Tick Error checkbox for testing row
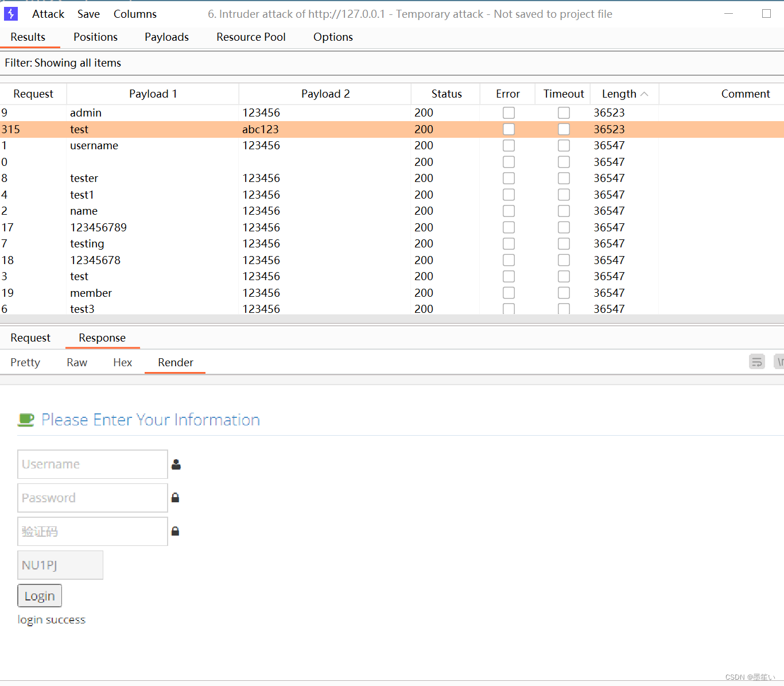Viewport: 784px width, 686px height. coord(509,244)
